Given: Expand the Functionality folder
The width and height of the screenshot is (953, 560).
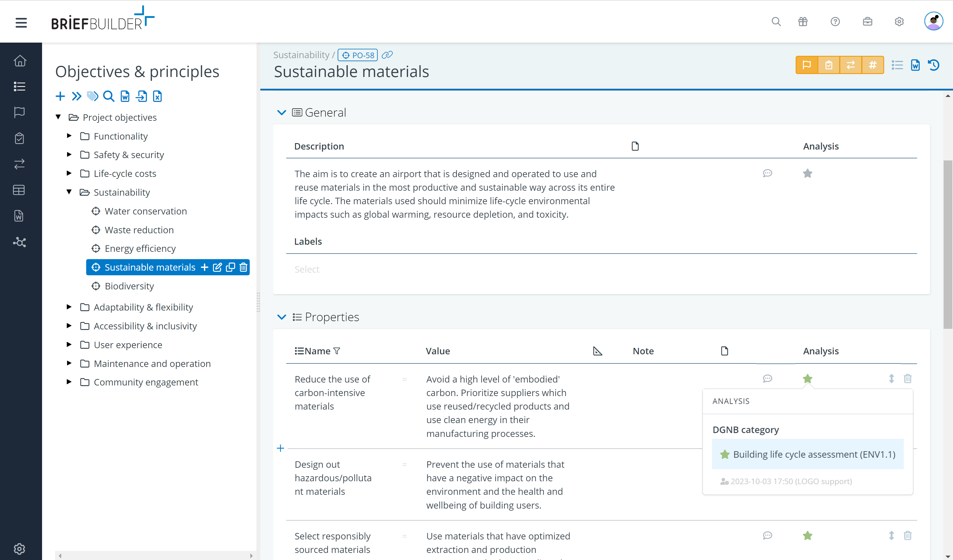Looking at the screenshot, I should coord(69,136).
